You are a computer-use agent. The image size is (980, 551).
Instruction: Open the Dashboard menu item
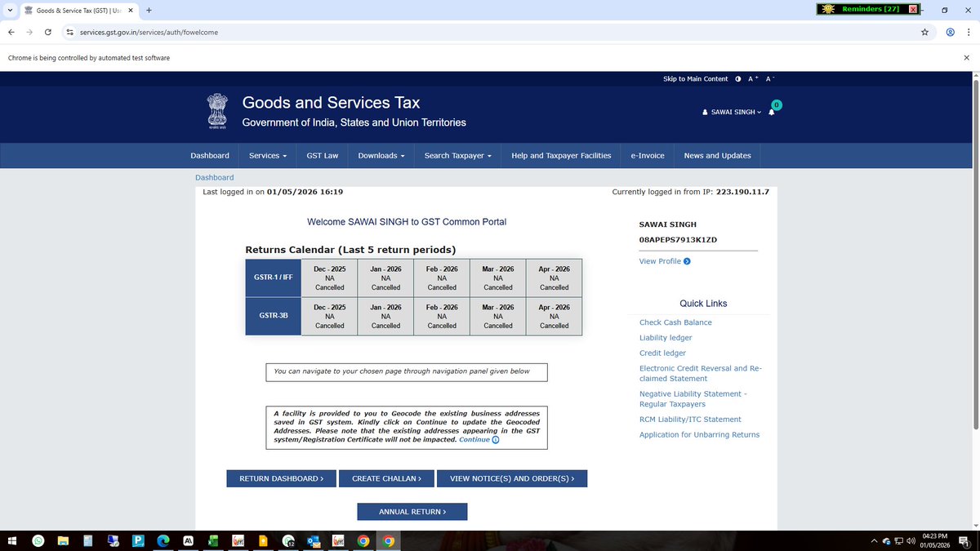[210, 155]
